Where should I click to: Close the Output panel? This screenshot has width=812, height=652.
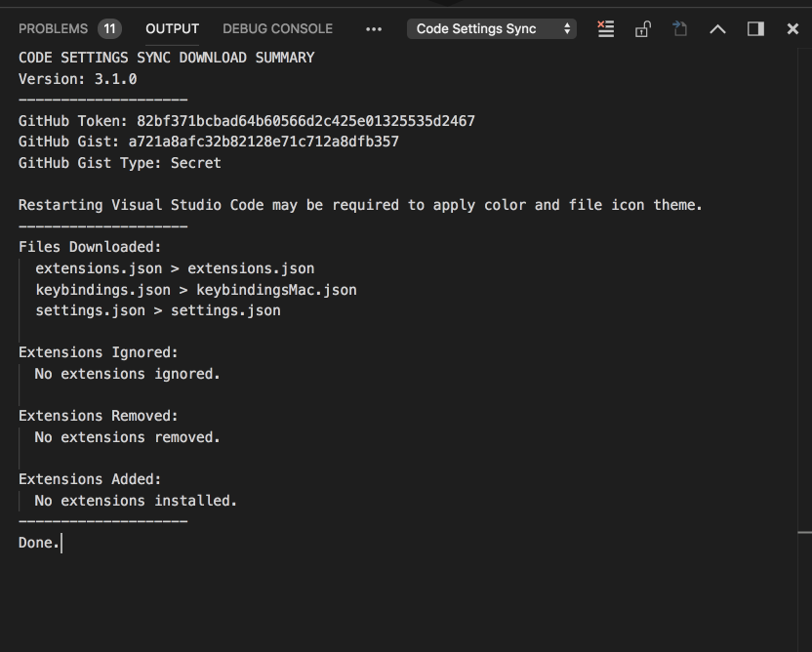click(792, 29)
